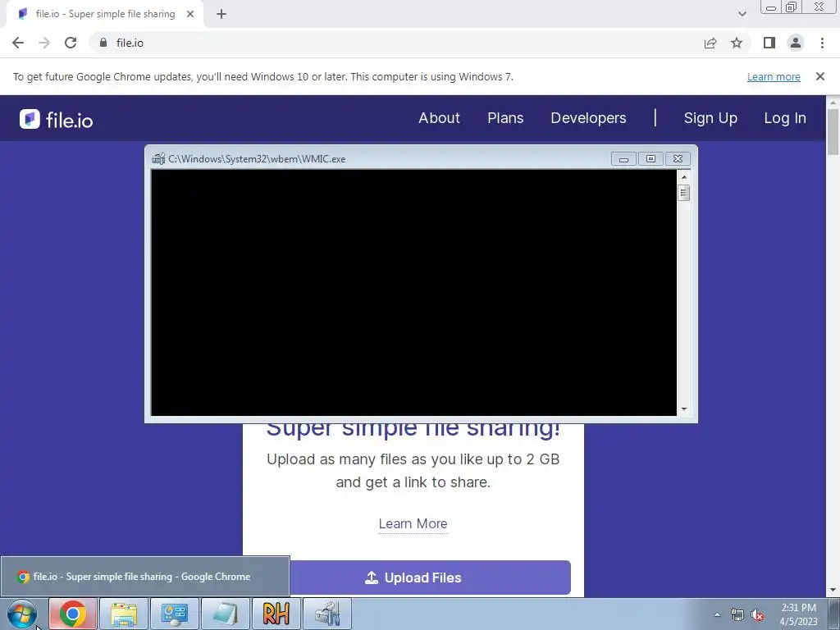Click Sign Up in the header

click(710, 118)
